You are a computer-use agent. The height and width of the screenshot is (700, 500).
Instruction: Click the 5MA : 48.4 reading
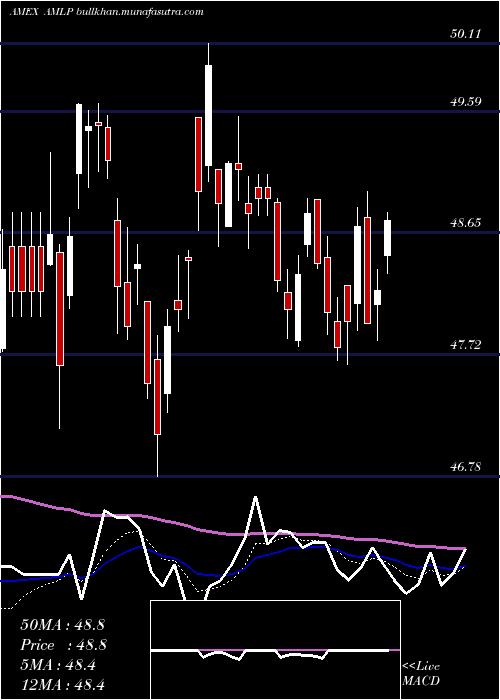(x=58, y=665)
